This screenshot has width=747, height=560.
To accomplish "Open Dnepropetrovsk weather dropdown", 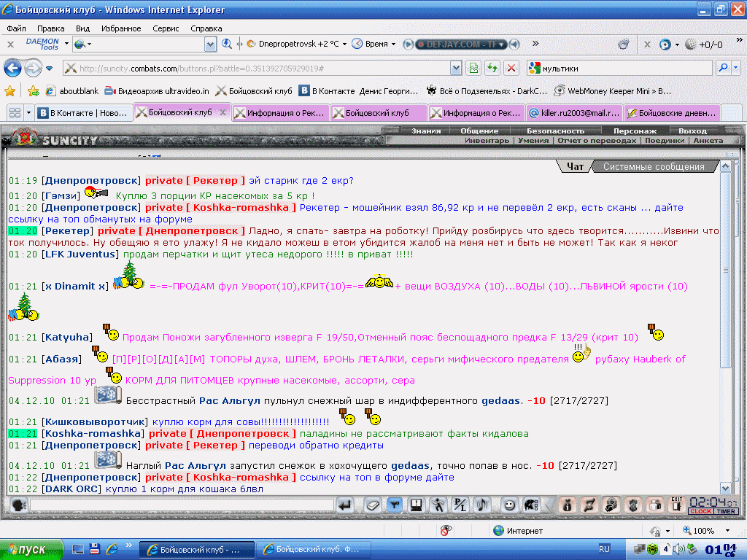I will point(344,44).
